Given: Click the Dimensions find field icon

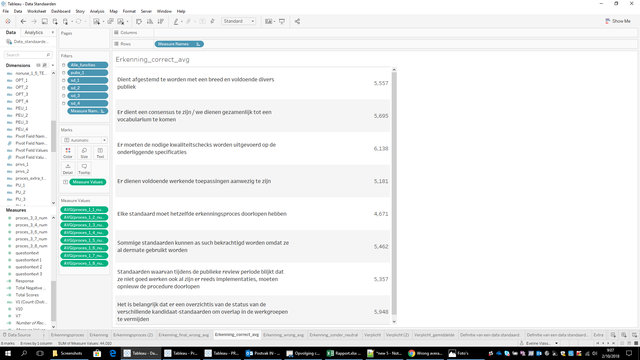Looking at the screenshot, I should point(44,65).
